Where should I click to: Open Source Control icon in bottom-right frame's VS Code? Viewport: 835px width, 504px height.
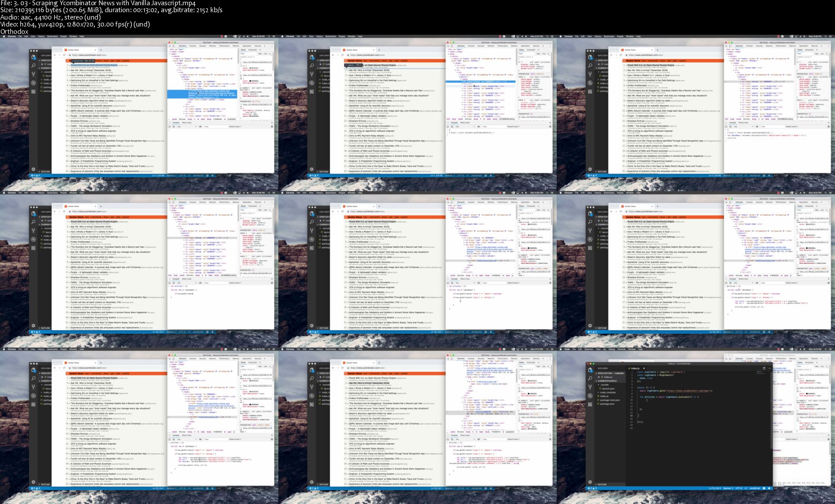pyautogui.click(x=590, y=387)
